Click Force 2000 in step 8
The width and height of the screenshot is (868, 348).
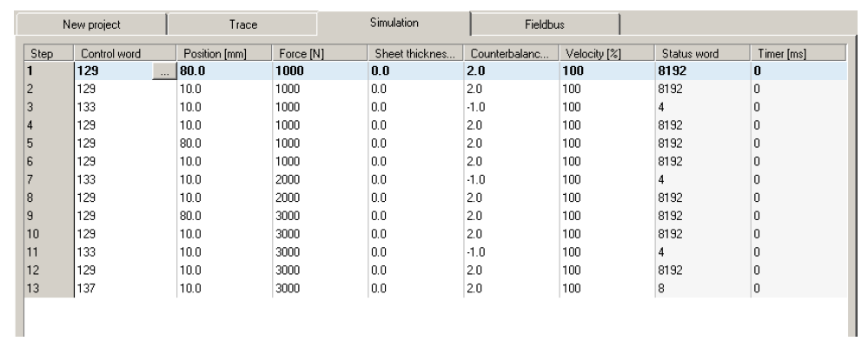click(320, 197)
